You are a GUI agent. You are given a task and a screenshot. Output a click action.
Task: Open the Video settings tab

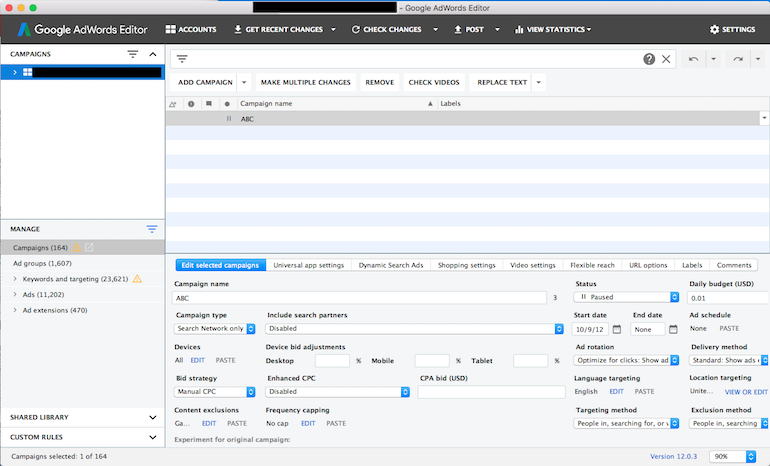pos(533,265)
